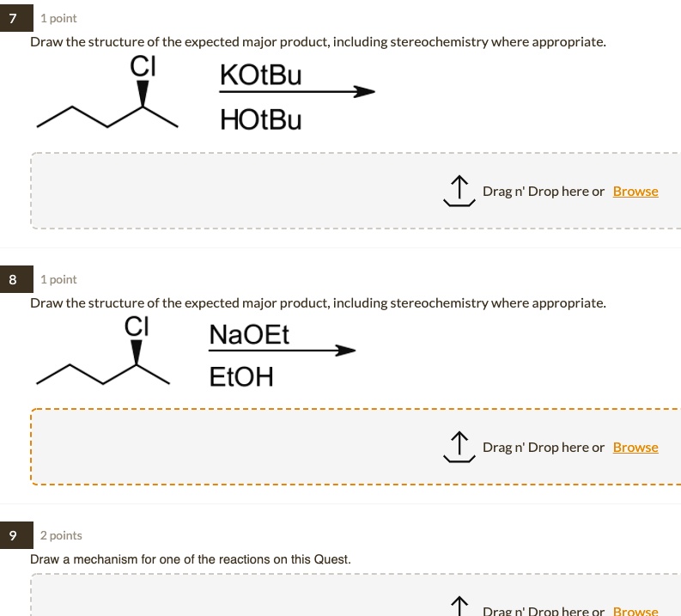
Task: Click the upload arrow icon in question 8
Action: click(459, 448)
